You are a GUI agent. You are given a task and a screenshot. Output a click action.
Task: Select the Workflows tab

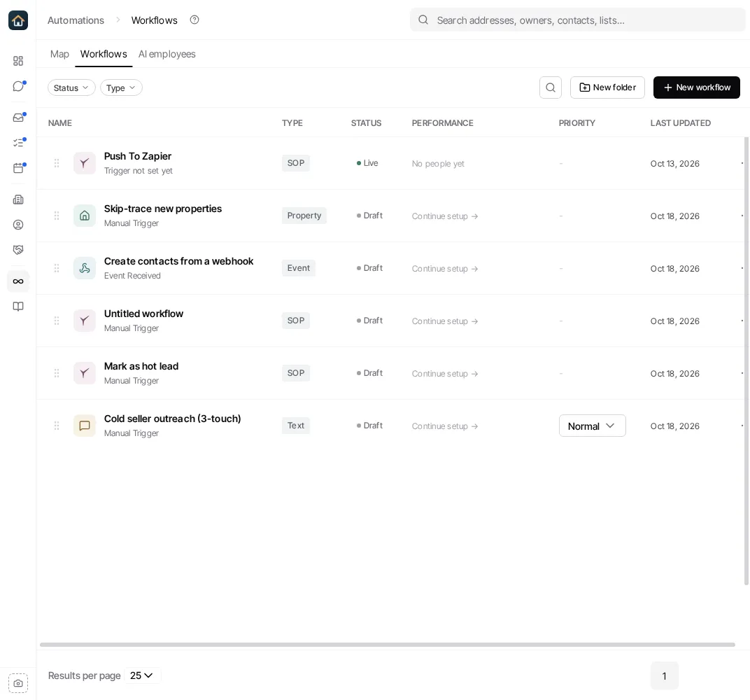coord(104,54)
